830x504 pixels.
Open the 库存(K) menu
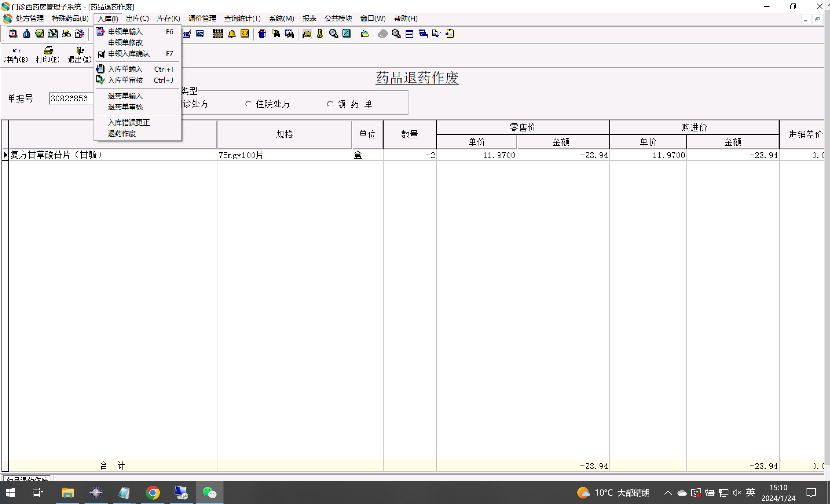[x=168, y=19]
